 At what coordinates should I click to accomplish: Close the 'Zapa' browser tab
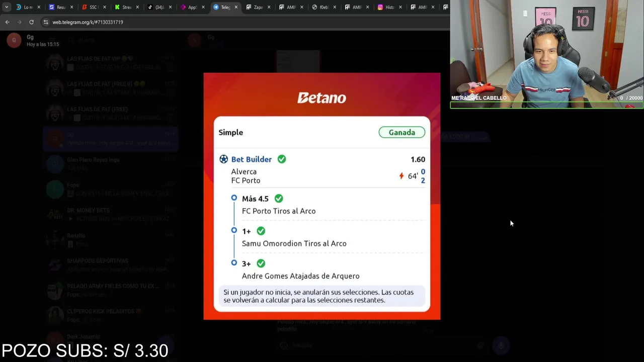click(x=269, y=7)
